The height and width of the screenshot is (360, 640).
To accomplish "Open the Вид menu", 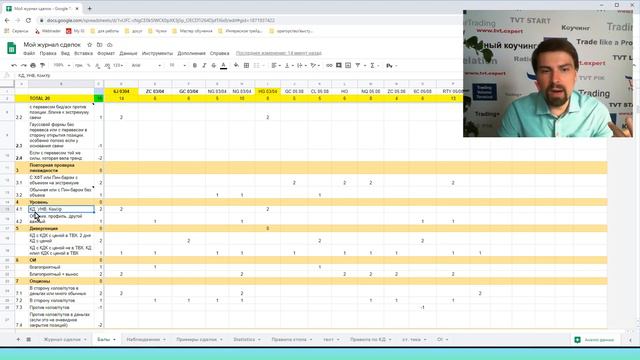I will coord(65,53).
